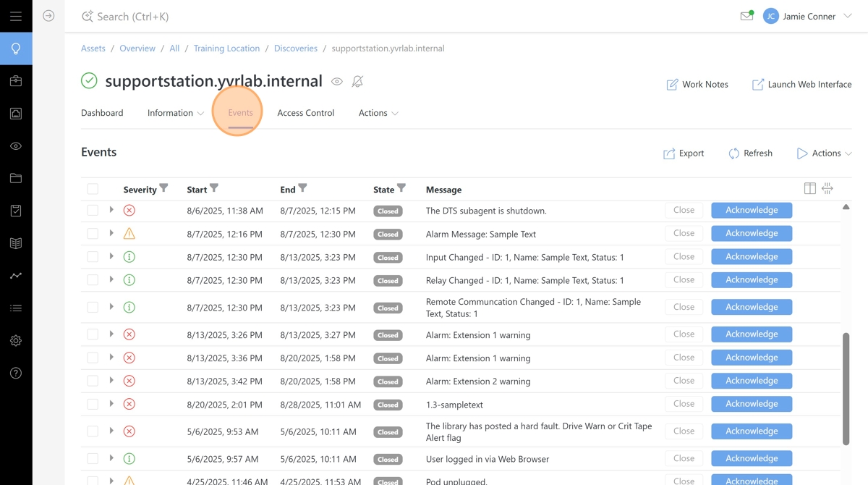Expand the Alarm Message: Sample Text row
Screen dimensions: 868x485
click(x=111, y=233)
